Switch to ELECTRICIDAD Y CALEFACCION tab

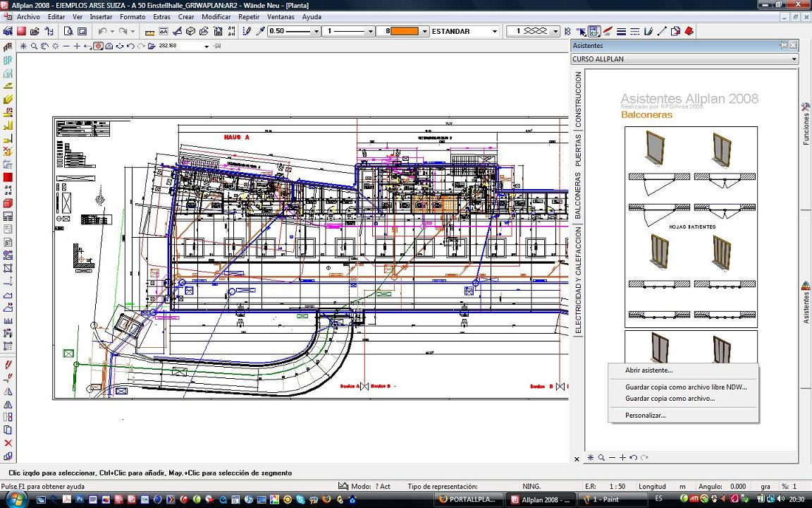579,280
